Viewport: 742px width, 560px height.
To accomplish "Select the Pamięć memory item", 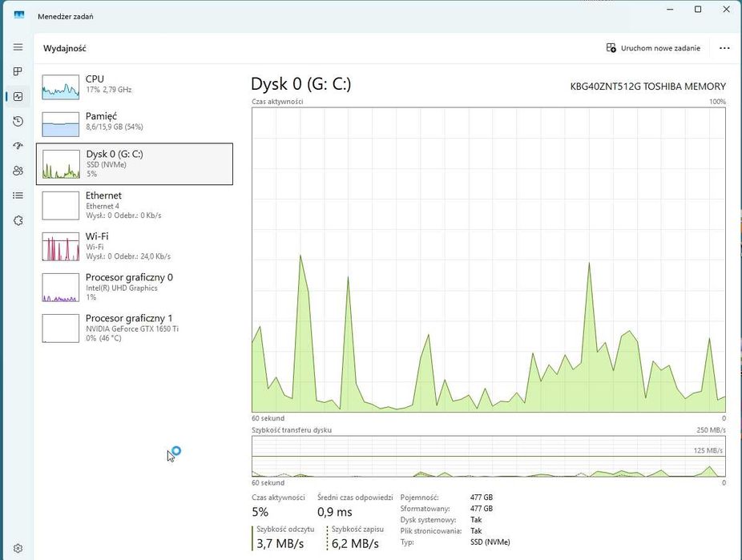I will (135, 123).
